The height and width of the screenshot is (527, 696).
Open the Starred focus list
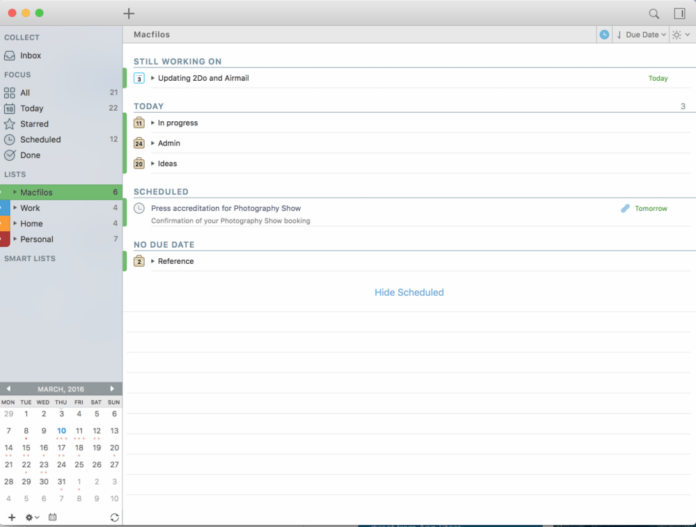pyautogui.click(x=33, y=124)
